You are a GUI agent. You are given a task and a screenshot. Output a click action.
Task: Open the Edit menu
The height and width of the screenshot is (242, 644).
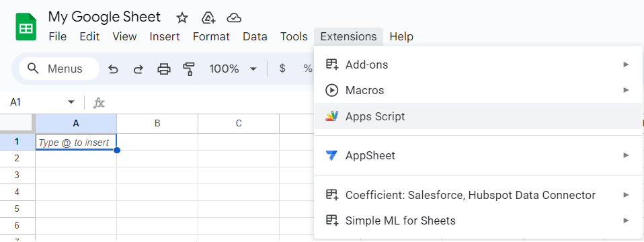tap(89, 36)
